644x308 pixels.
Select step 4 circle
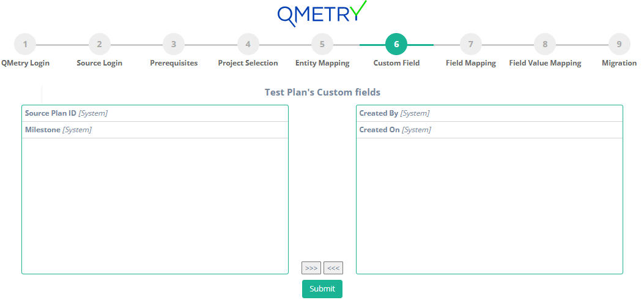(x=248, y=45)
